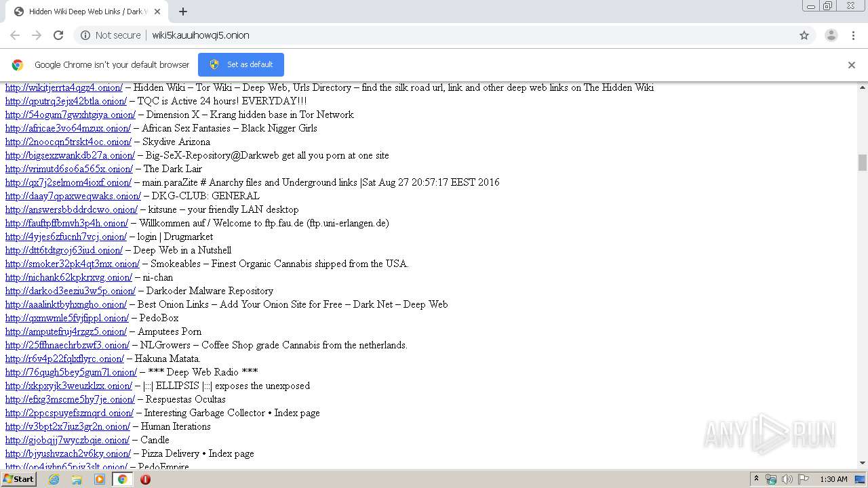Click the 1:30 AM taskbar clock
868x488 pixels.
coord(833,479)
